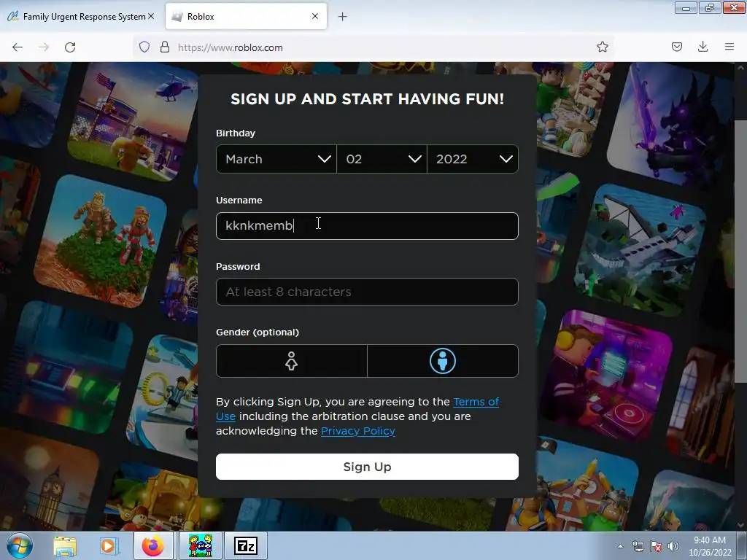This screenshot has height=560, width=747.
Task: Click the browser forward arrow
Action: point(44,47)
